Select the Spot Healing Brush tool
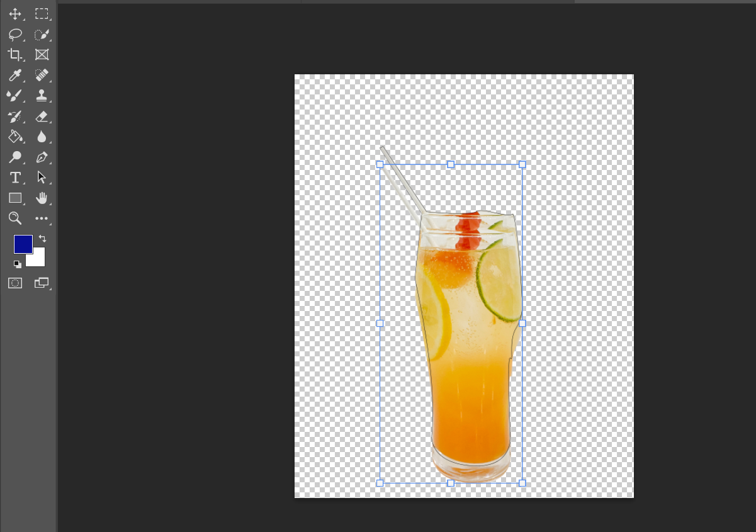756x532 pixels. [42, 76]
